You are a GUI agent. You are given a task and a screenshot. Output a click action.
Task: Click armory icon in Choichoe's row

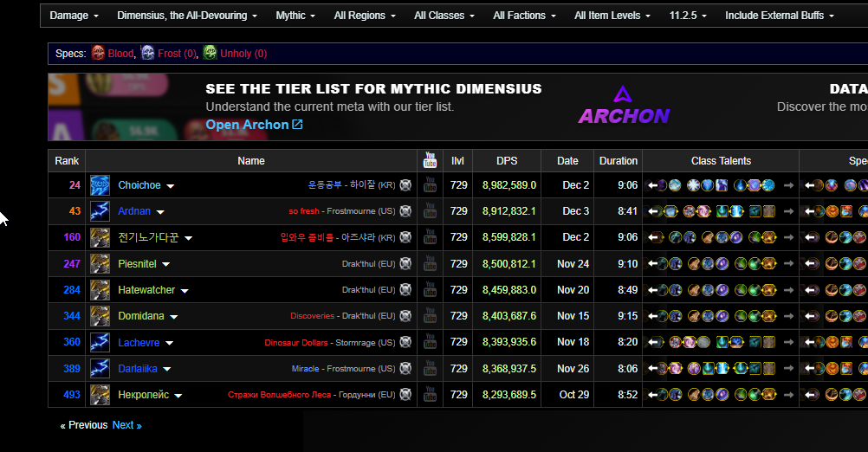[x=405, y=184]
